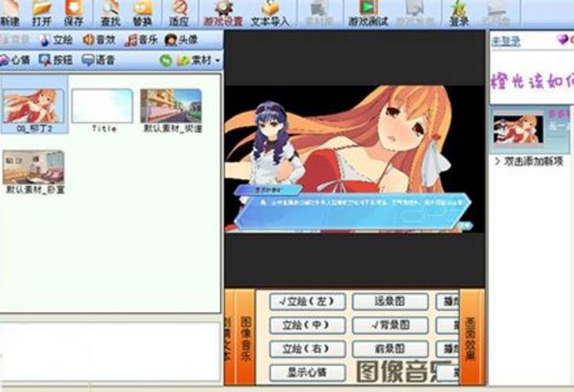Select the 默认素材_街道 street thumbnail
This screenshot has width=574, height=392.
pyautogui.click(x=171, y=109)
